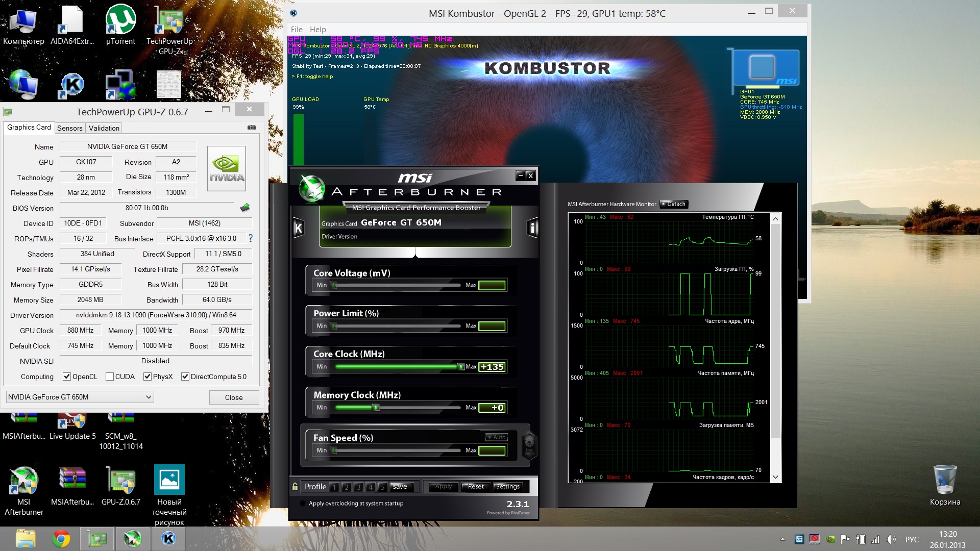Enable CUDA computing checkbox

[110, 376]
